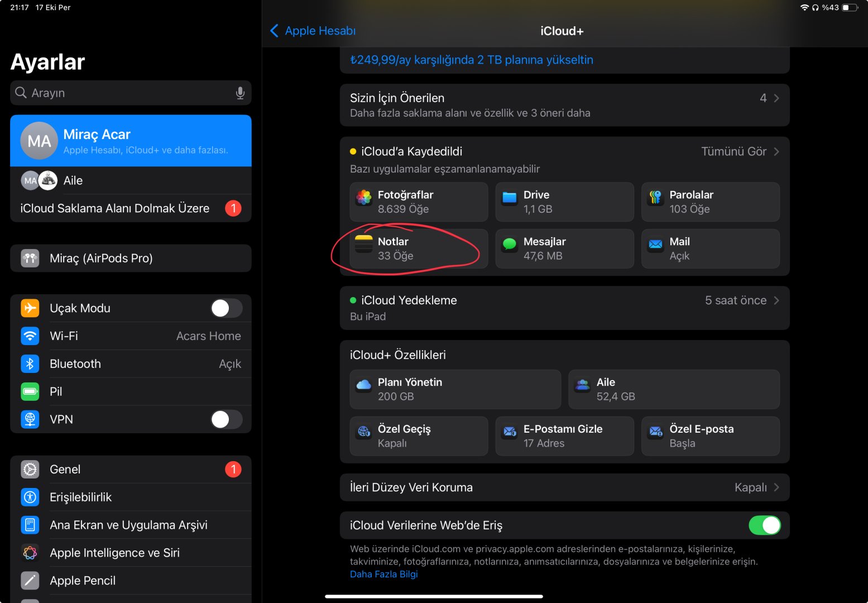This screenshot has width=868, height=603.
Task: Tap the home indicator bar
Action: point(434,596)
